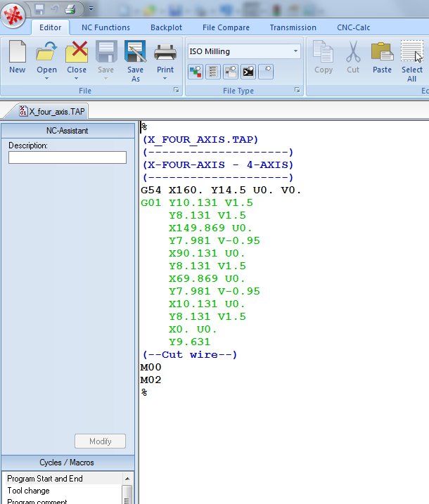The width and height of the screenshot is (429, 504).
Task: Expand the Print dropdown arrow
Action: coord(165,79)
